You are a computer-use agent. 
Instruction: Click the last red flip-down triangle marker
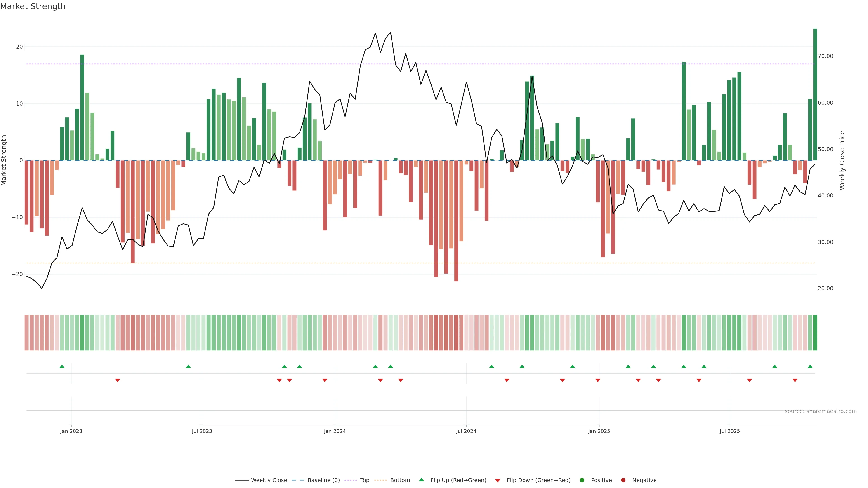pos(795,380)
